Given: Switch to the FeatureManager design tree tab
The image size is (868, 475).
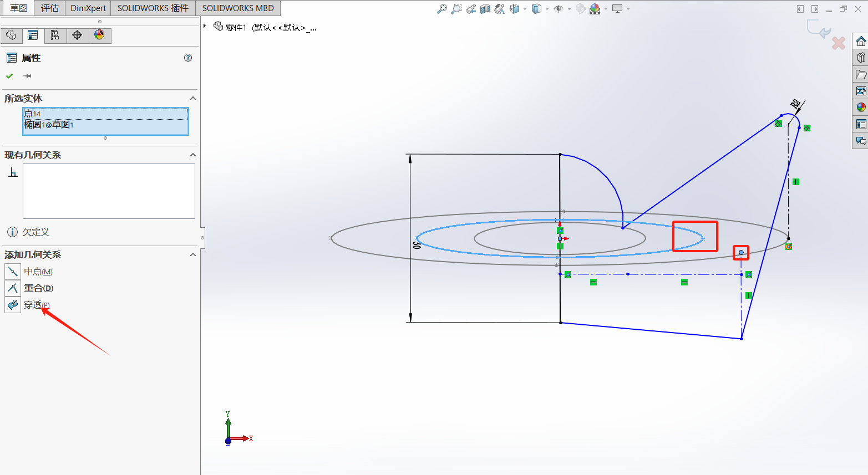Looking at the screenshot, I should pyautogui.click(x=11, y=35).
